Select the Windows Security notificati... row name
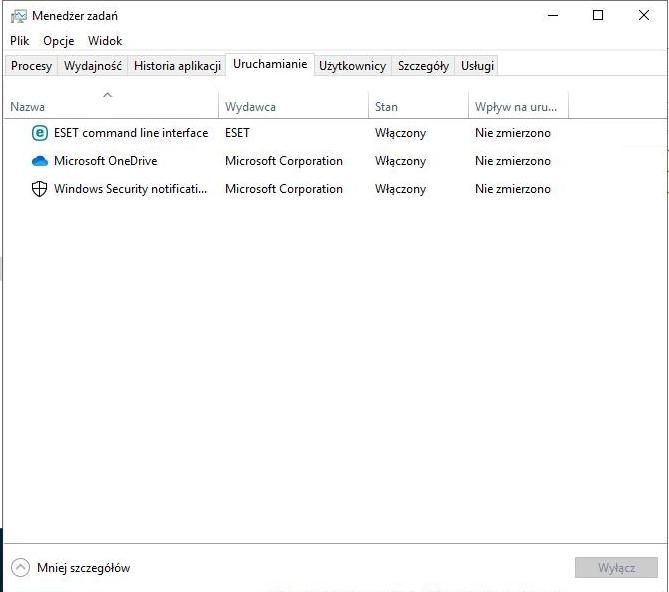Screen dimensions: 669x592 [131, 189]
